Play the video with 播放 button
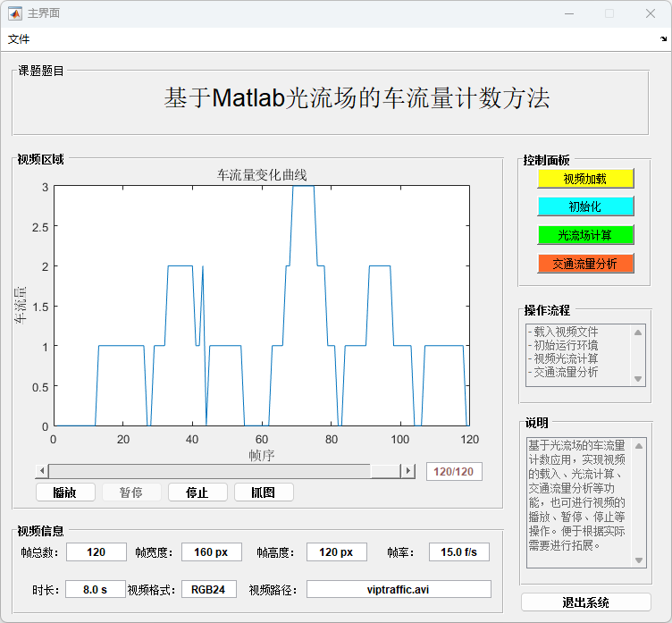 65,493
